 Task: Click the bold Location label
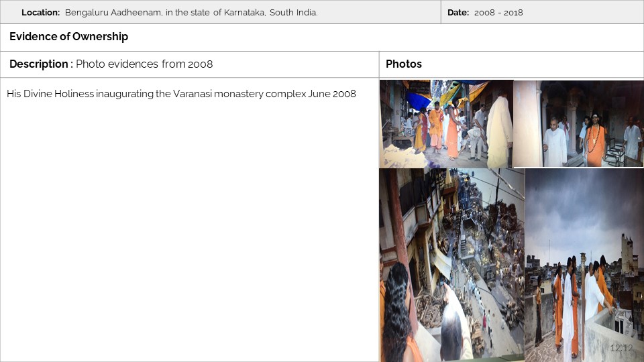click(40, 13)
